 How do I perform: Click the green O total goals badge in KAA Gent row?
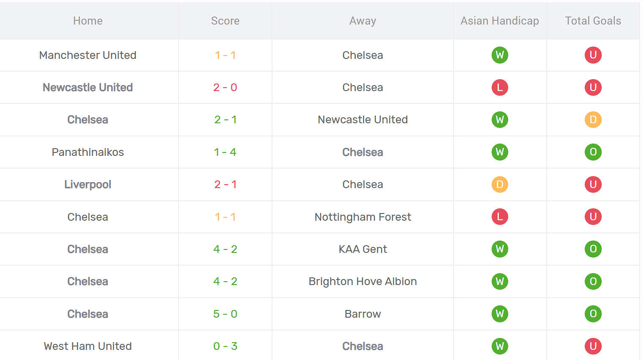(593, 249)
